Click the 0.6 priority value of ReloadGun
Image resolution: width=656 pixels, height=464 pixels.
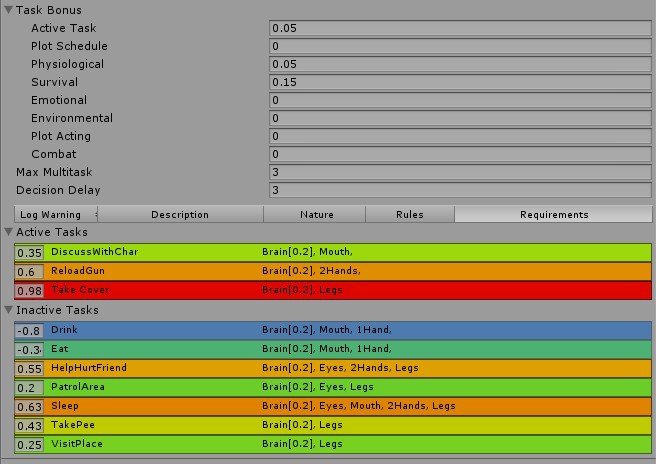click(29, 272)
